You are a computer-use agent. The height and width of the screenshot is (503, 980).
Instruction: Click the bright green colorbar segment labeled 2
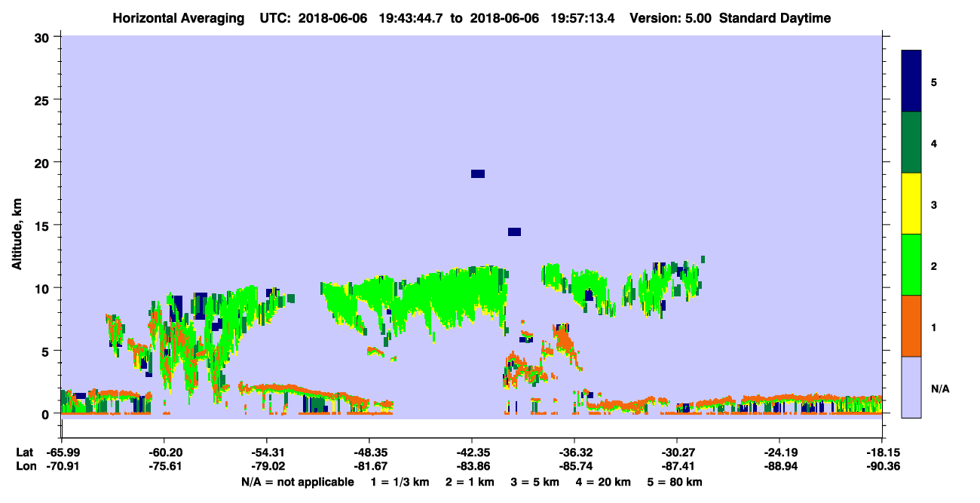911,265
